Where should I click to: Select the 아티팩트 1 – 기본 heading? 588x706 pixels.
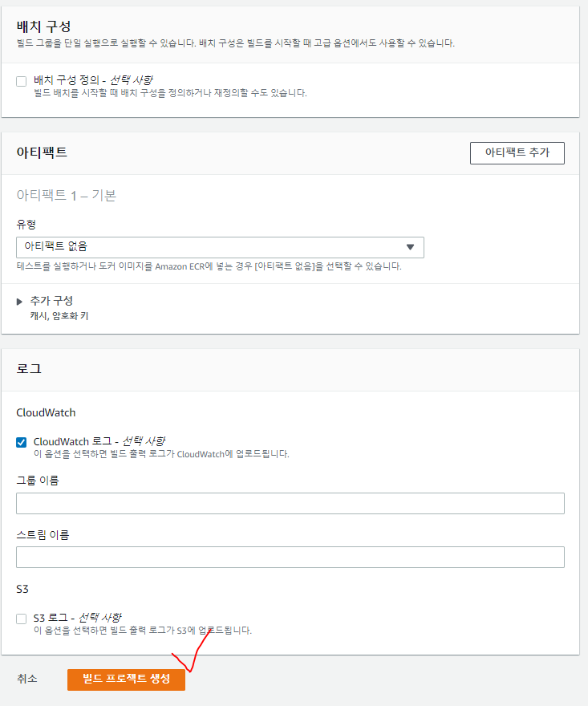pyautogui.click(x=67, y=195)
